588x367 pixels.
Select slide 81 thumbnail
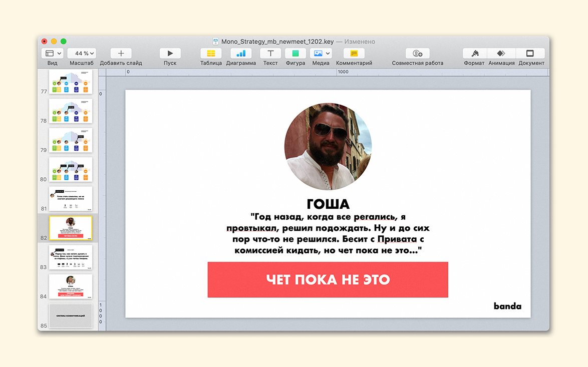71,199
